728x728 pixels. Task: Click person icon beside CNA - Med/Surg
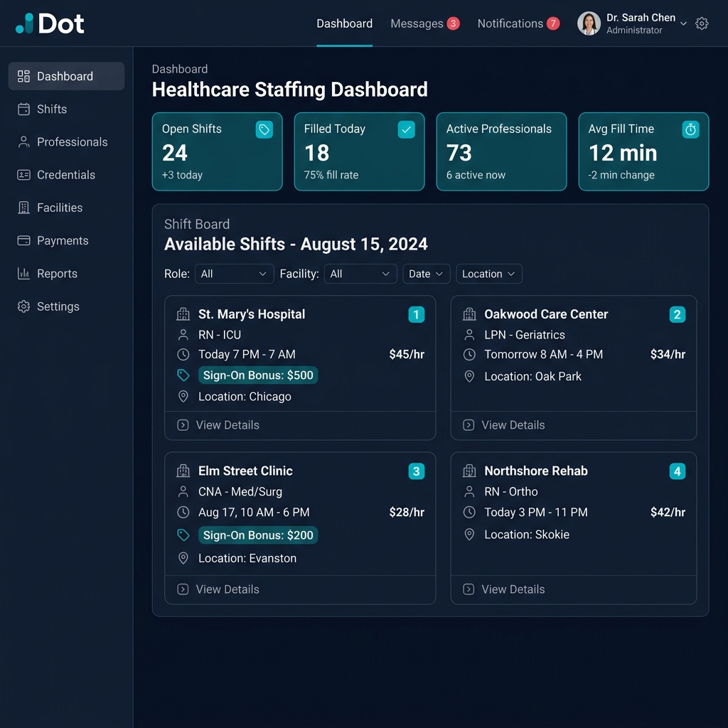click(x=183, y=492)
